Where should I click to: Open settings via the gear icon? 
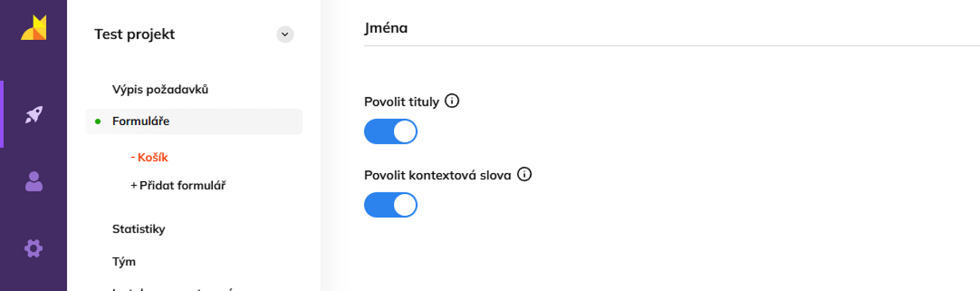pos(34,249)
